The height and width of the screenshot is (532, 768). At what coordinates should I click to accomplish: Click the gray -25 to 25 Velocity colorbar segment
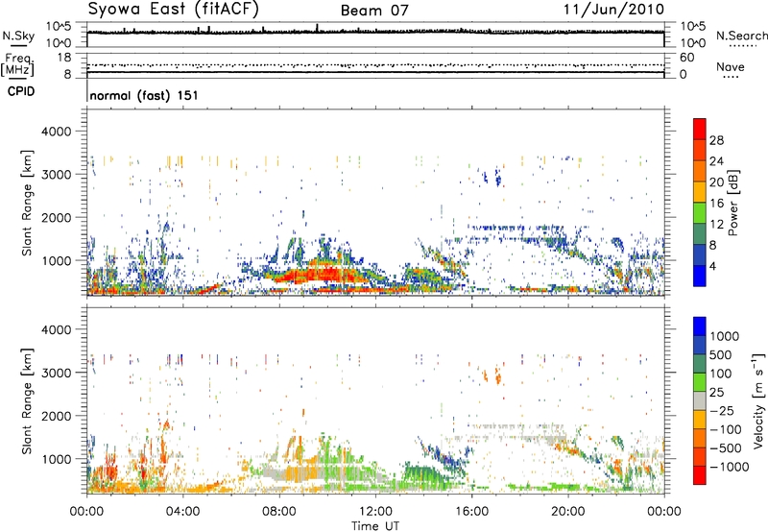[x=700, y=400]
